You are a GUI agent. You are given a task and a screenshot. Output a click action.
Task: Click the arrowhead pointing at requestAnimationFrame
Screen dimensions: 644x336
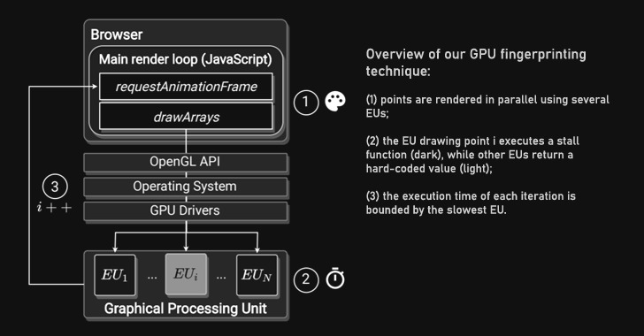pos(95,87)
